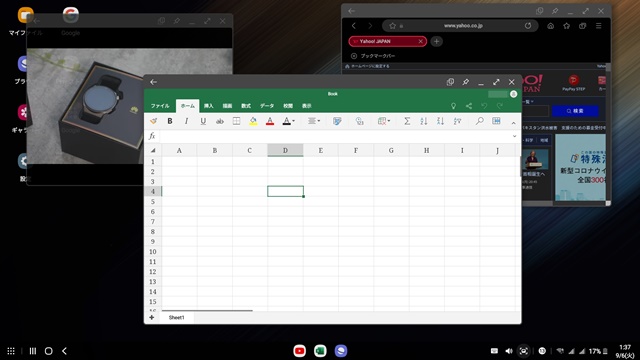Toggle Bold formatting in Excel toolbar
640x360 pixels.
pos(170,121)
